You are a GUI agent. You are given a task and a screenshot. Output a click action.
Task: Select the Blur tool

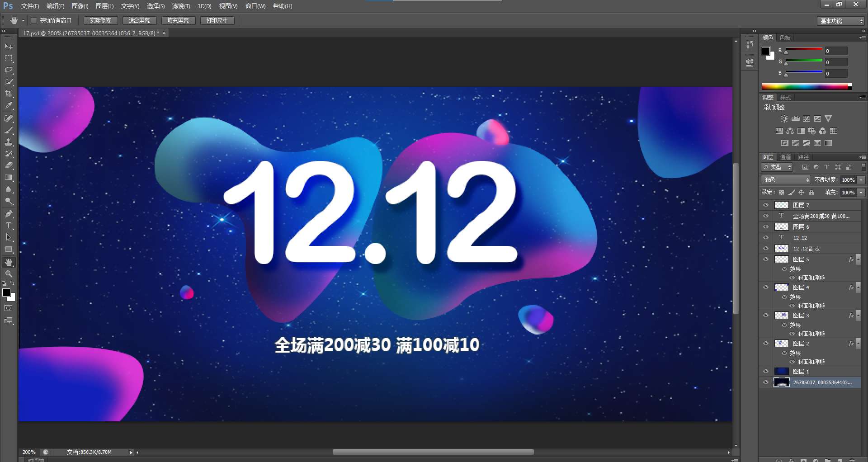point(9,189)
